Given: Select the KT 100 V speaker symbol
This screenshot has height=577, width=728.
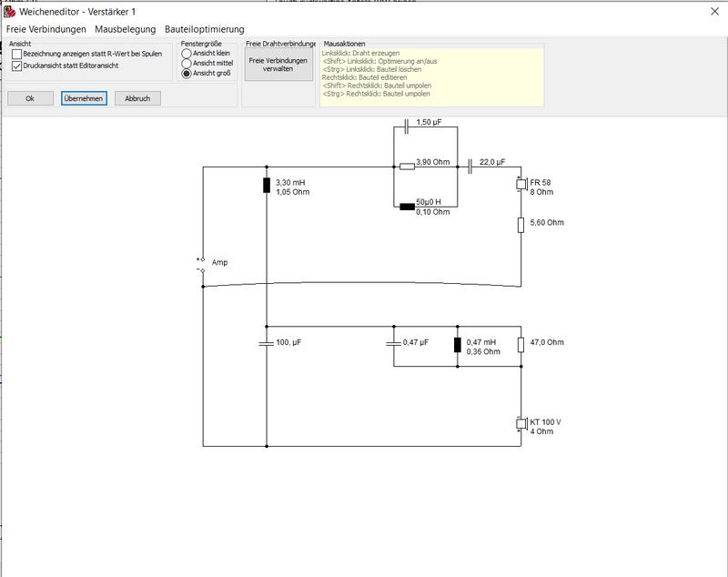Looking at the screenshot, I should pos(521,424).
